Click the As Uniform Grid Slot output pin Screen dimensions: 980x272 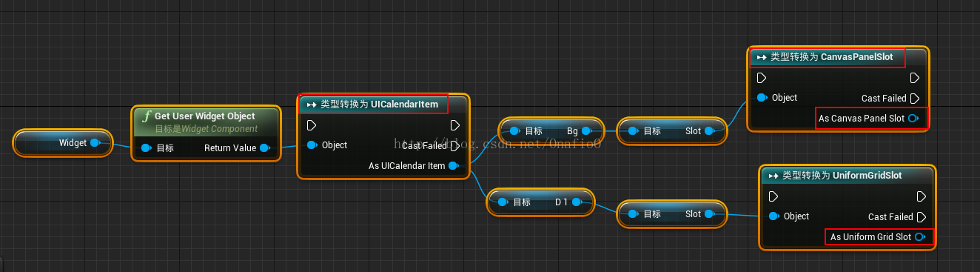coord(920,237)
